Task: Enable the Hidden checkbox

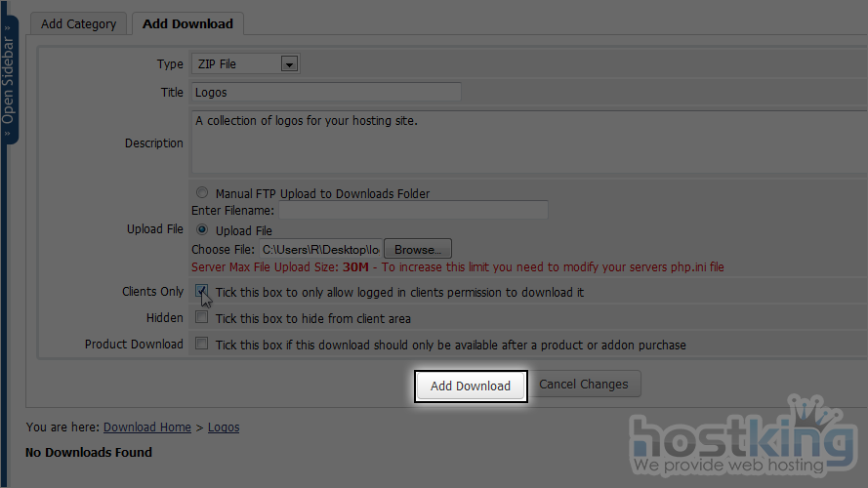Action: [201, 318]
